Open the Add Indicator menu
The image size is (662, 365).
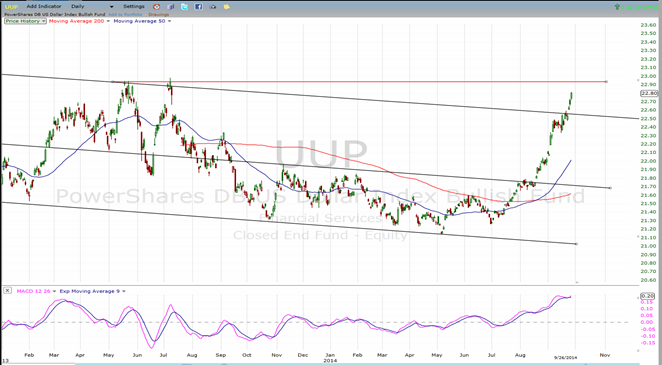(x=44, y=7)
